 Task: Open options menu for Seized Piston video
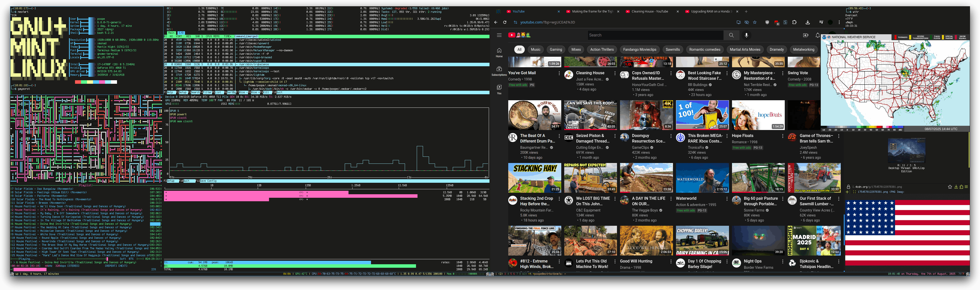(615, 136)
